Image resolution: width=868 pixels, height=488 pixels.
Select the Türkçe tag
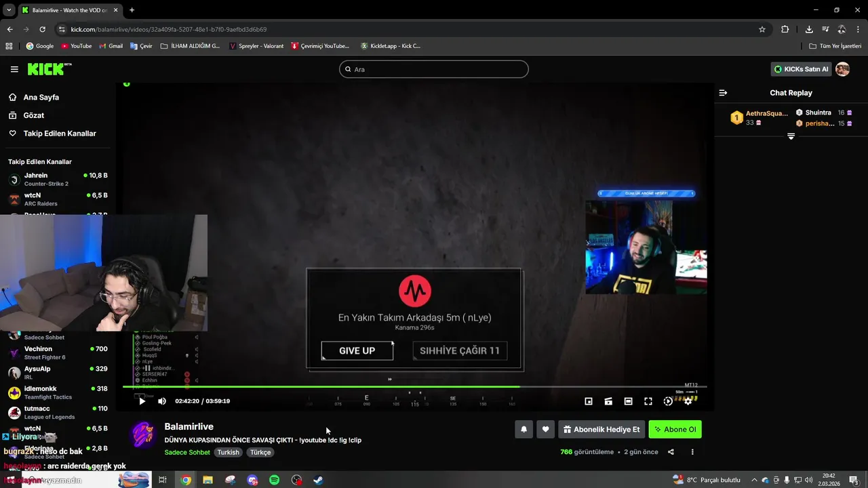tap(260, 452)
